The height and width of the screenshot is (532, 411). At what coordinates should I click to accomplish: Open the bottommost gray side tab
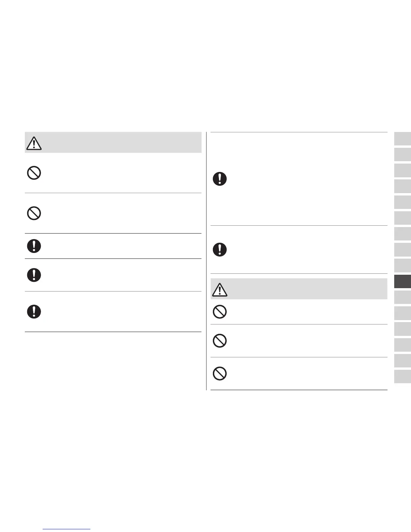pos(402,376)
